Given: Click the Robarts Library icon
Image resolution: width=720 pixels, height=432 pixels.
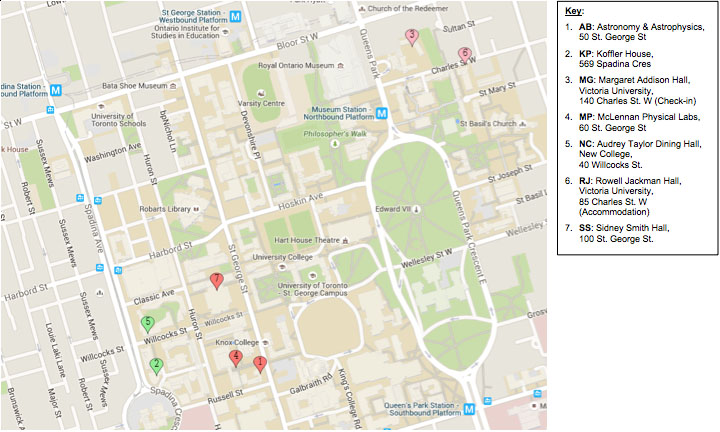Looking at the screenshot, I should (x=196, y=209).
